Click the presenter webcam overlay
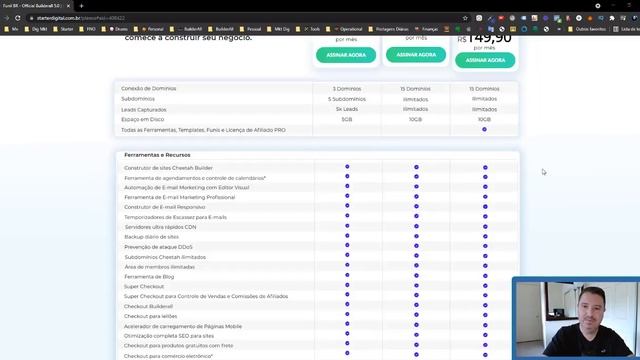This screenshot has width=640, height=360. pos(576,318)
